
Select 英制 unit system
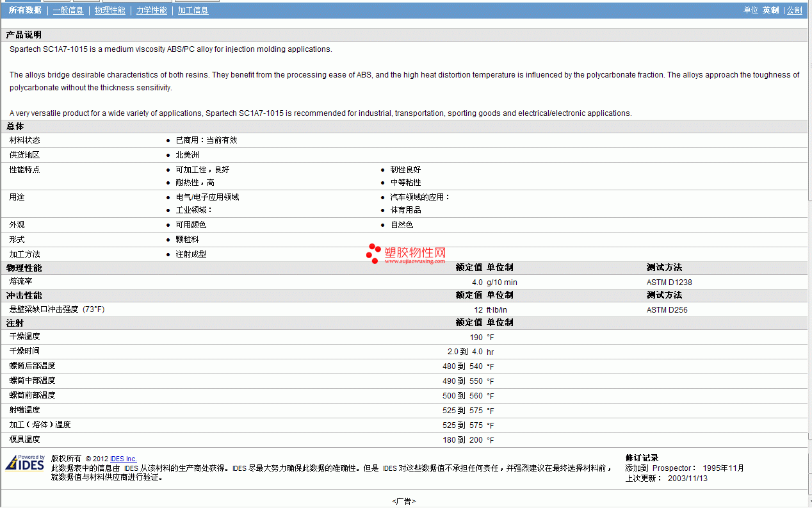click(x=770, y=10)
